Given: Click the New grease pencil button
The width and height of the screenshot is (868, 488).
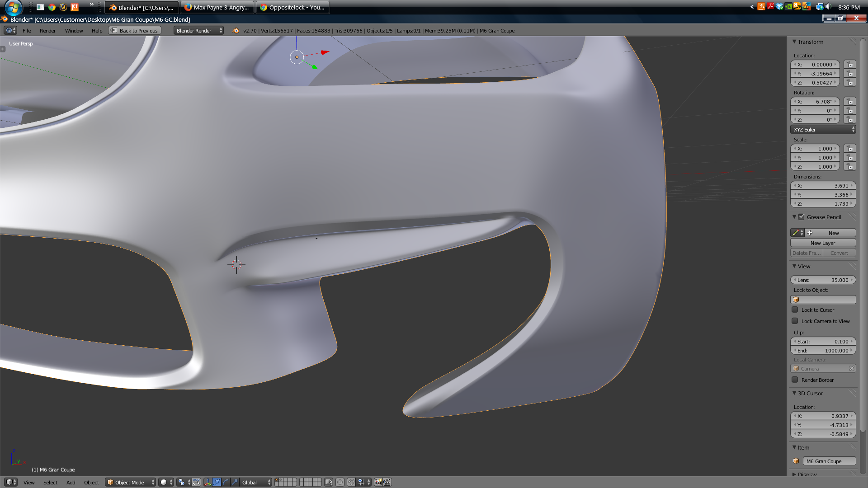Looking at the screenshot, I should tap(830, 233).
